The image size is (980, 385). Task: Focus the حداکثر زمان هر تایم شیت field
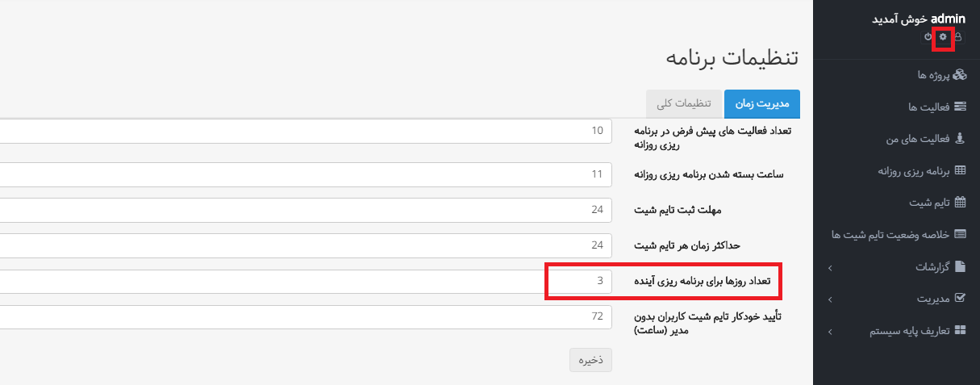(x=305, y=245)
